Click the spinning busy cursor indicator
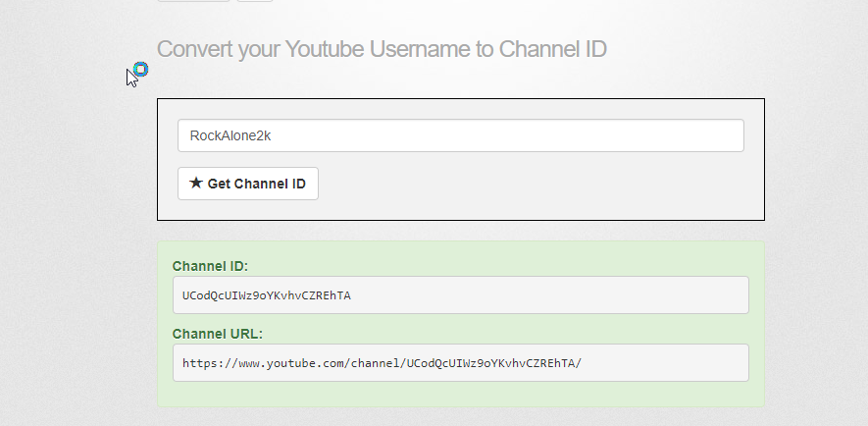The image size is (868, 426). [x=140, y=69]
